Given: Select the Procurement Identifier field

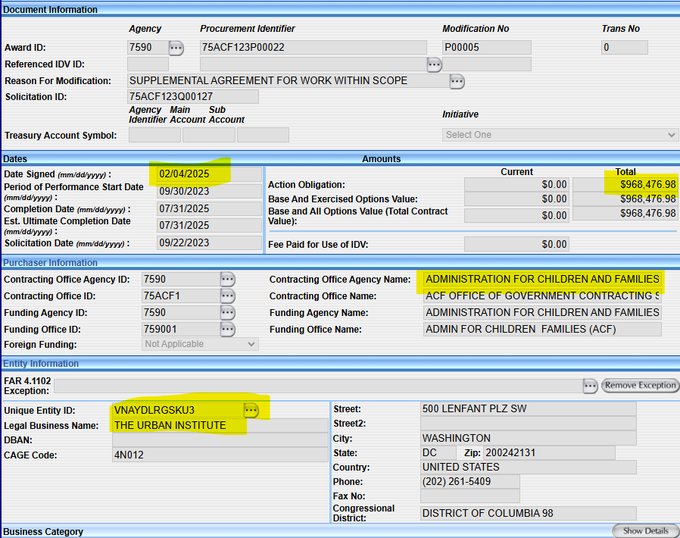Looking at the screenshot, I should coord(313,47).
